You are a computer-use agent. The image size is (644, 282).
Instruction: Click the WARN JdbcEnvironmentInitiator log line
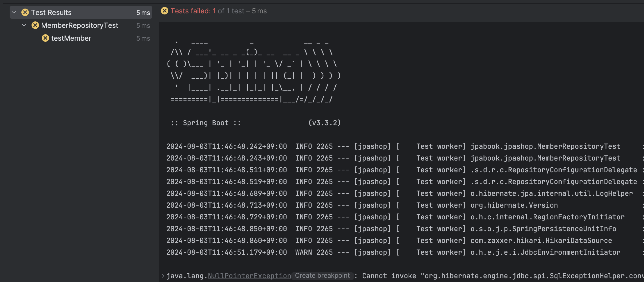(405, 252)
